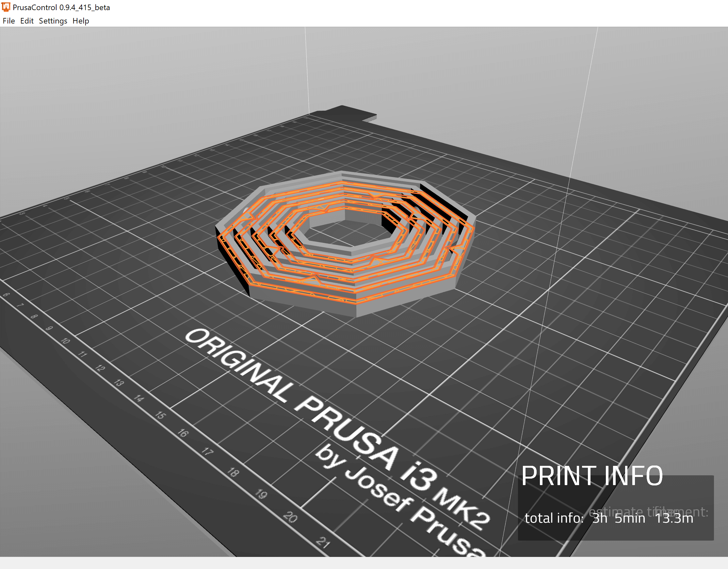This screenshot has width=728, height=569.
Task: Click ruler marking 10 on bed edge
Action: click(66, 341)
